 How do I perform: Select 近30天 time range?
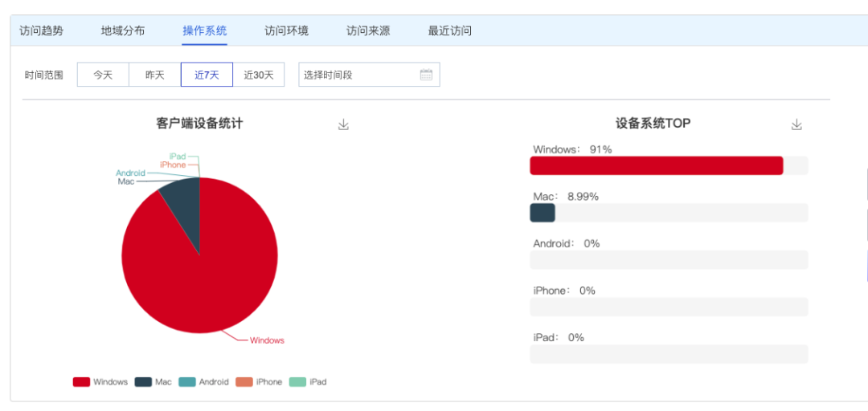[259, 75]
